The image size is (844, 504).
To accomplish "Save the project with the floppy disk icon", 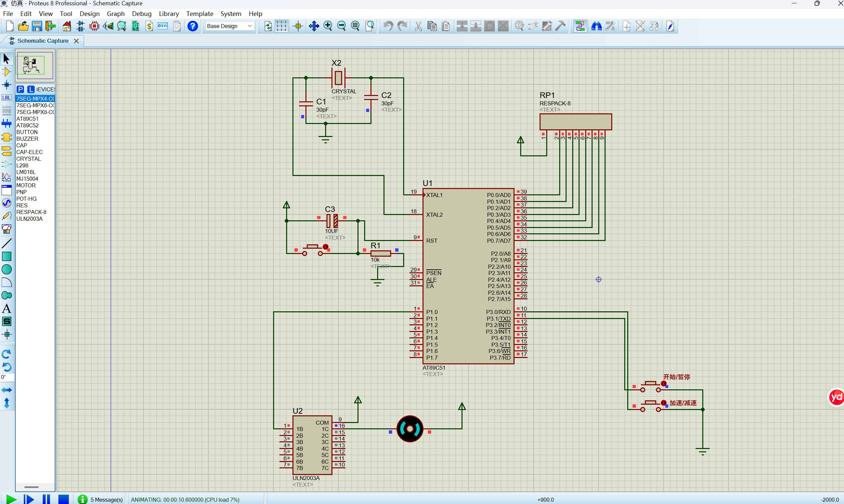I will click(x=37, y=26).
